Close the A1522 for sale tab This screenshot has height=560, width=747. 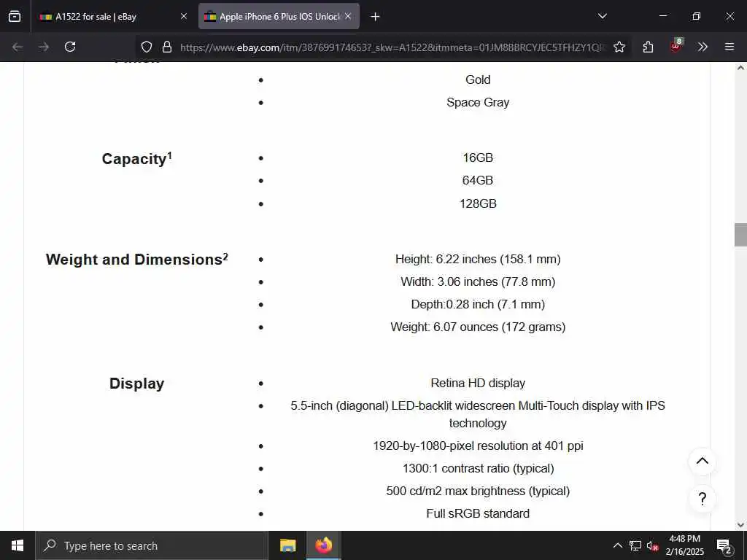(x=184, y=16)
